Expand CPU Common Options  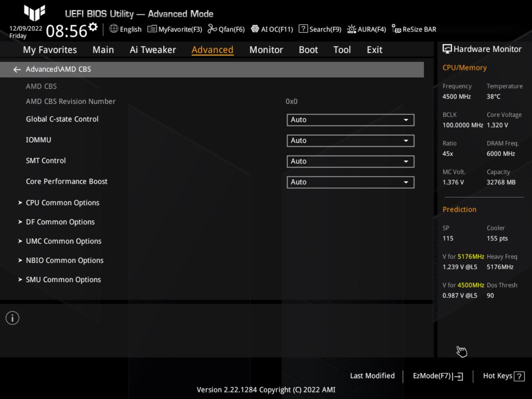(x=62, y=203)
